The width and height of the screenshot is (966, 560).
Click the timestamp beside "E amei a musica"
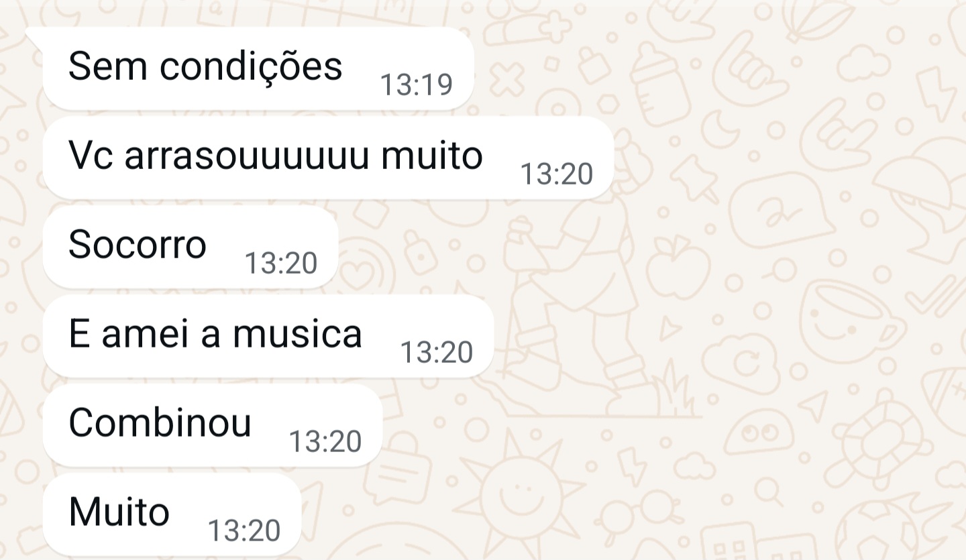click(437, 352)
